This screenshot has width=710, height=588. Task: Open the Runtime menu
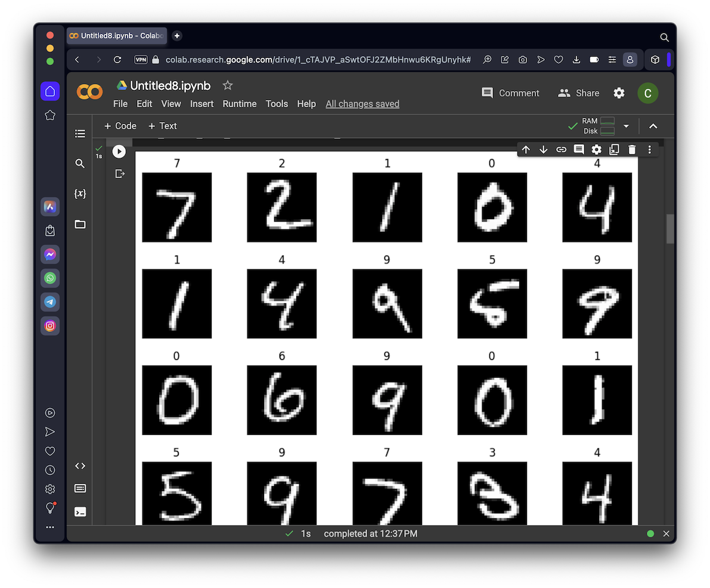click(240, 104)
